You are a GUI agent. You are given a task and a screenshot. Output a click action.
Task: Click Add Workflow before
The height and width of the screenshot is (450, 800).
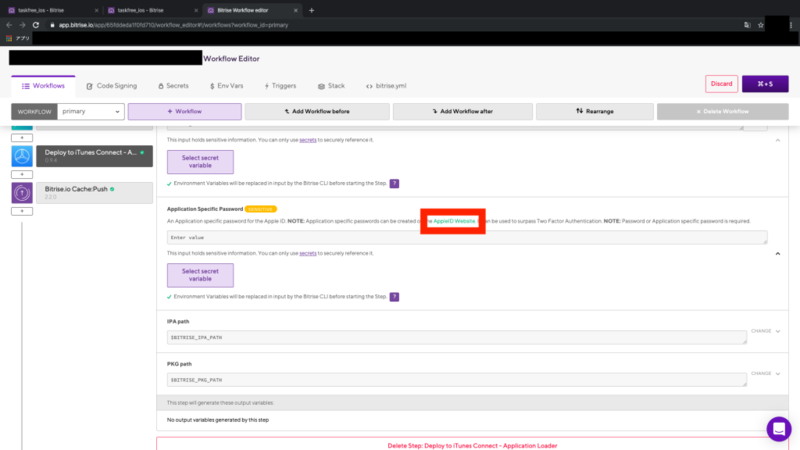point(317,111)
